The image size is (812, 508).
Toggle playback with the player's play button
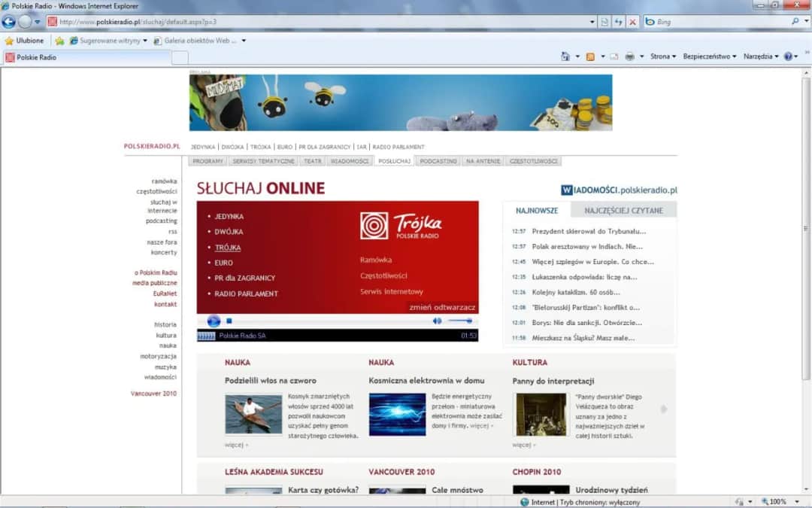click(x=214, y=320)
